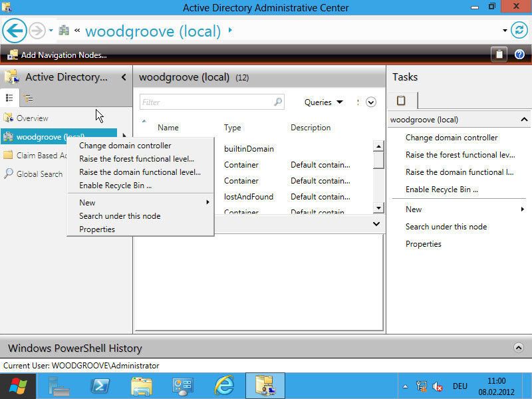Open Claim Based Access node
This screenshot has height=399, width=532.
(34, 156)
